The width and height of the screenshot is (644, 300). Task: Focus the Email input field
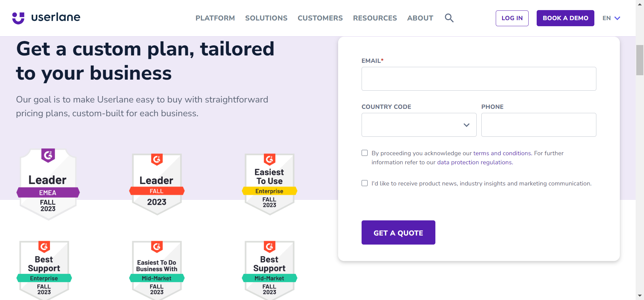[479, 79]
